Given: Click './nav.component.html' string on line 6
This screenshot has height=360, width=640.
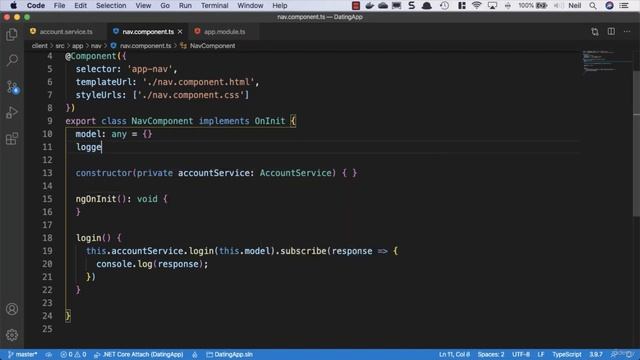Looking at the screenshot, I should (x=198, y=82).
